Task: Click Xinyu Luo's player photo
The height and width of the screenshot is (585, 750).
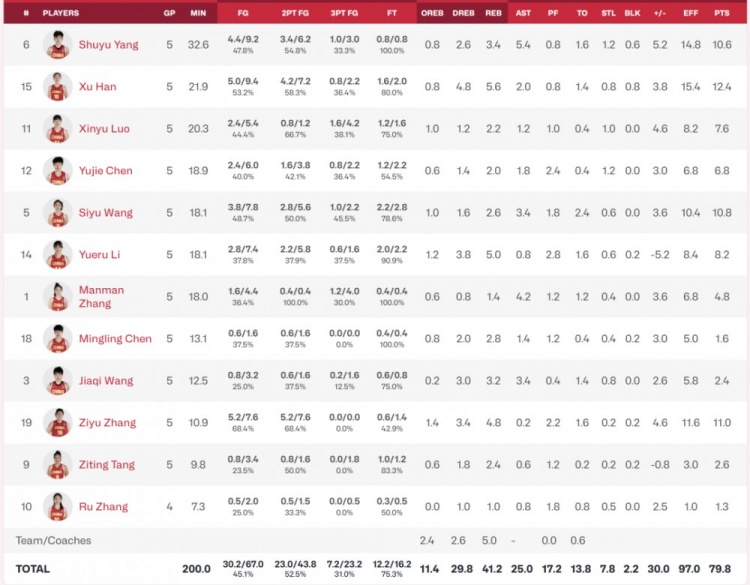Action: click(x=58, y=129)
